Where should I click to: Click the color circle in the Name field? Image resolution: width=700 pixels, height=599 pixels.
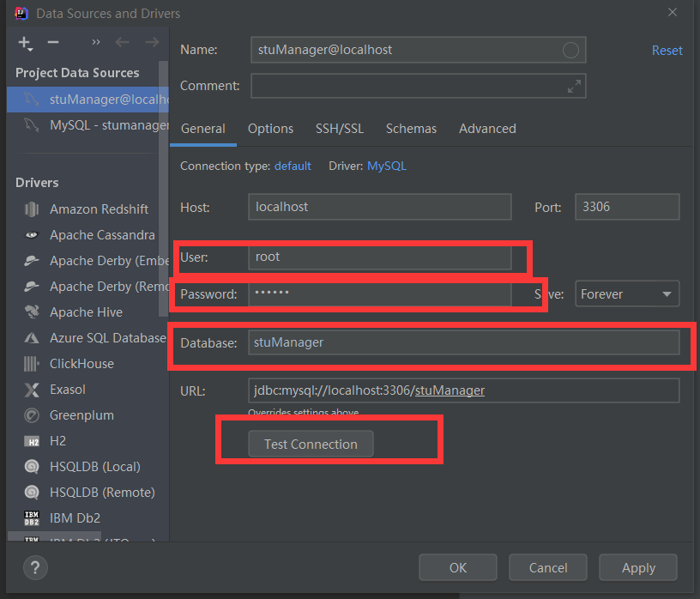tap(570, 50)
